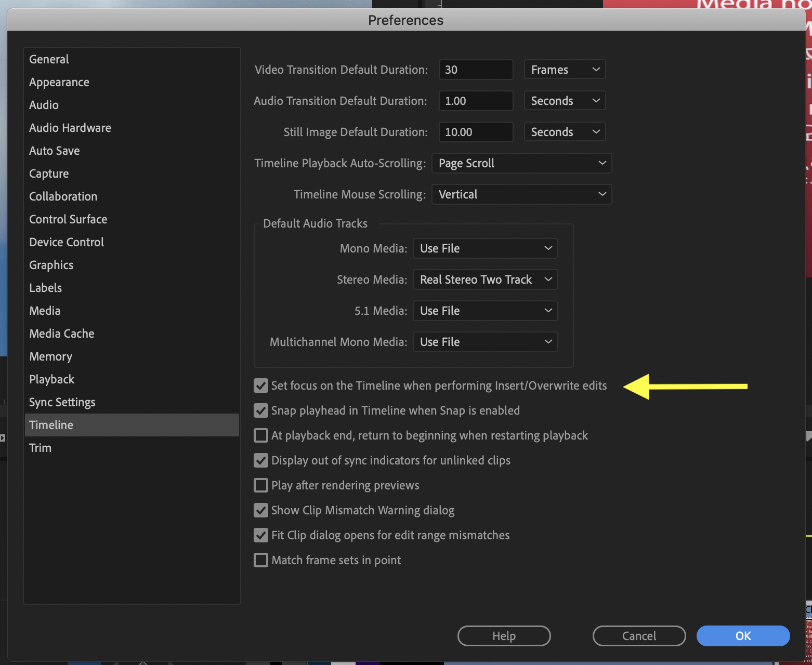This screenshot has width=812, height=665.
Task: Open the Timeline Playback Auto-Scrolling dropdown
Action: pos(521,163)
